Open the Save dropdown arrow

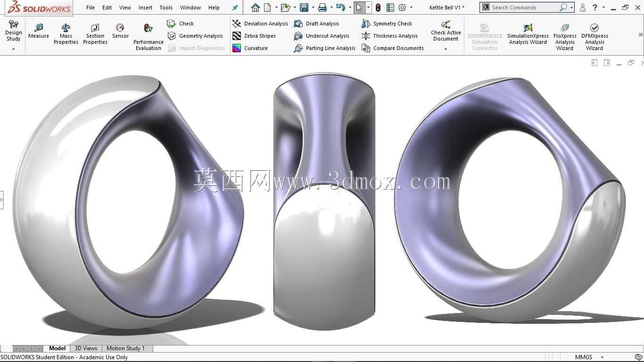[313, 8]
